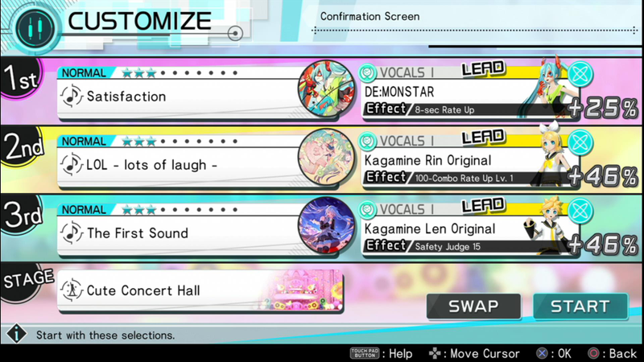Click the info diamond icon at bottom left
Image resolution: width=644 pixels, height=362 pixels.
[x=16, y=334]
